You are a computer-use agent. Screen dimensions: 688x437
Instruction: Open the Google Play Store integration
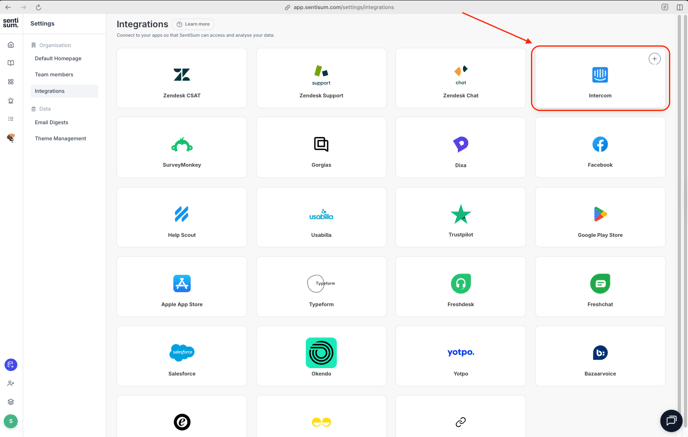[600, 217]
